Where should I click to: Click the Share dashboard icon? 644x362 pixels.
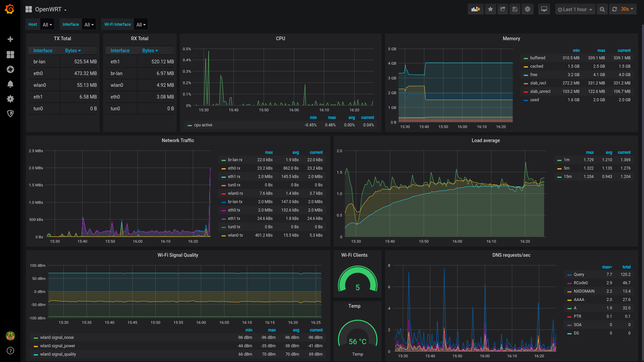click(502, 9)
